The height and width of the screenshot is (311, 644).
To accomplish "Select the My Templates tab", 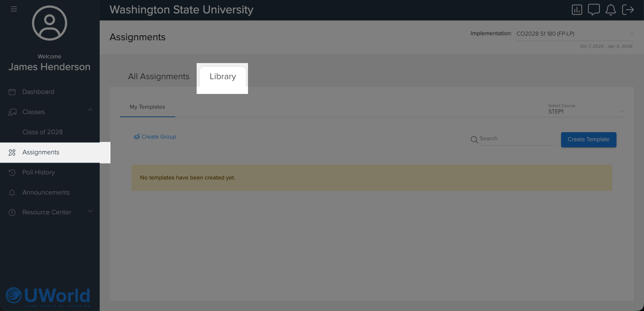I will pos(147,107).
